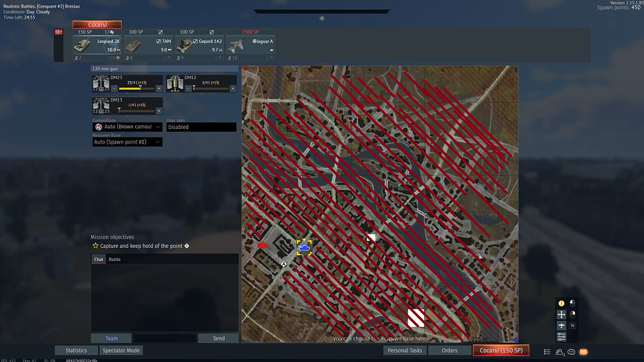
Task: Decrease DM23 ammo with minus button
Action: coord(115,88)
